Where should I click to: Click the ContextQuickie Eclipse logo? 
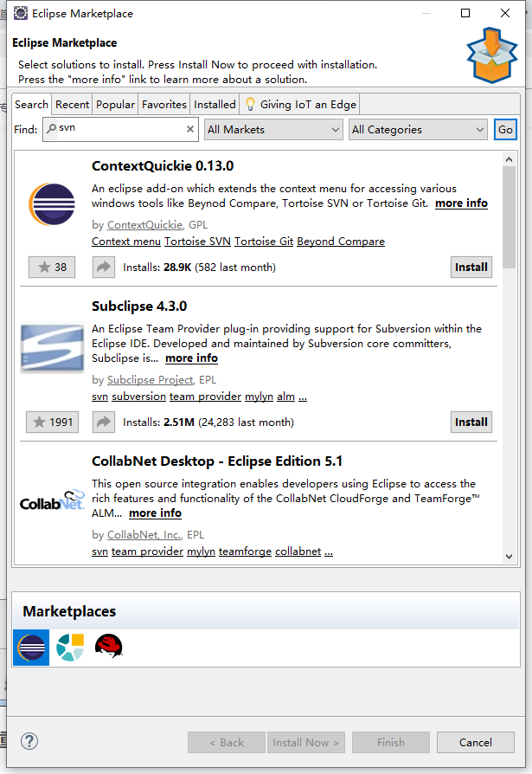coord(52,204)
